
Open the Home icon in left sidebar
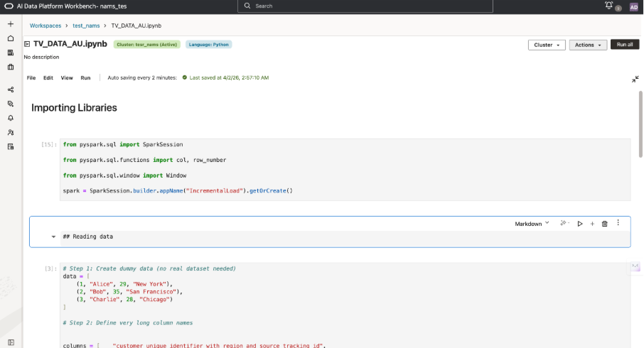tap(10, 38)
